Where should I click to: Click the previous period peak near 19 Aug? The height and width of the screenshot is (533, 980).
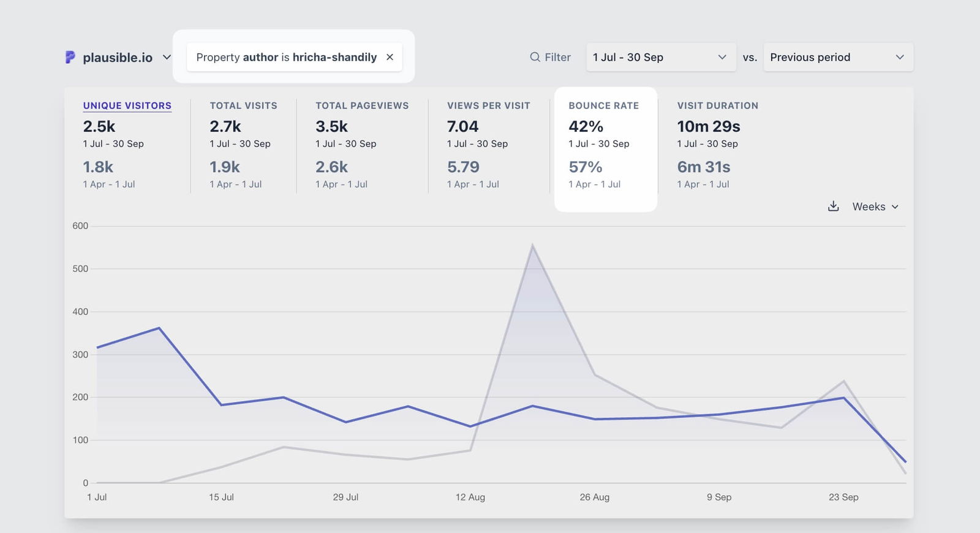click(532, 246)
